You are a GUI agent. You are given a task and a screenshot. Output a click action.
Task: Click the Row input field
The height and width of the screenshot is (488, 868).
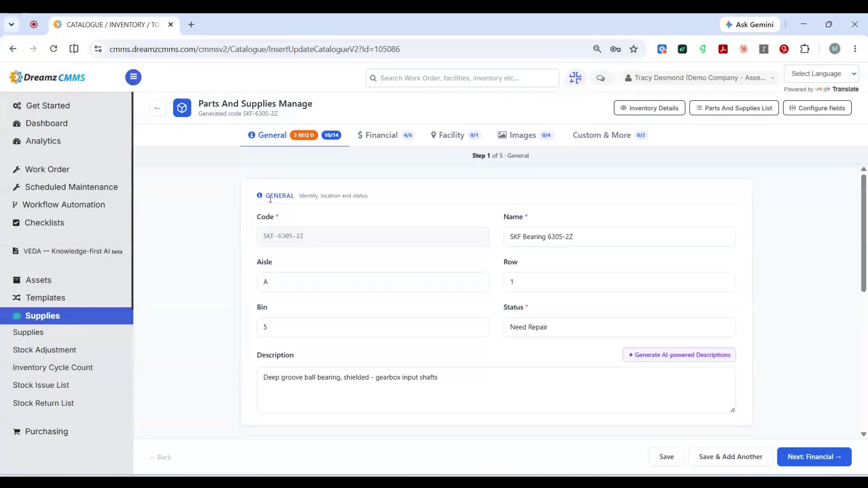pos(620,282)
